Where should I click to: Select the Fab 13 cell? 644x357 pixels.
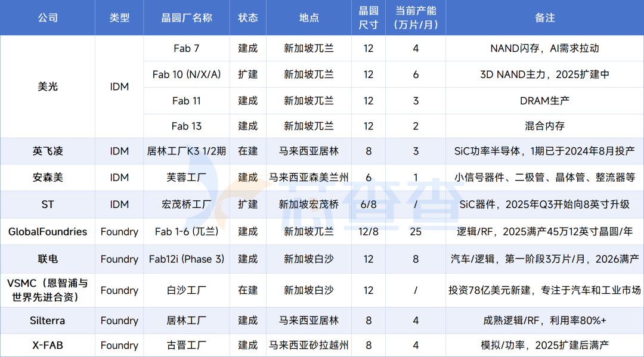pos(187,126)
